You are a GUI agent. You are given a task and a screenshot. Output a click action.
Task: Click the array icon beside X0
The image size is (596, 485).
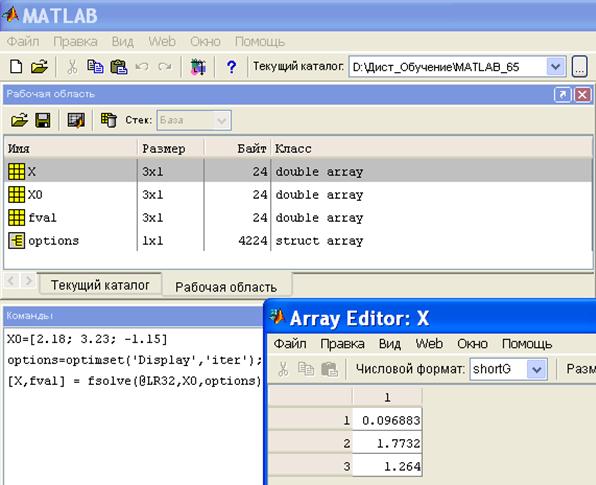pyautogui.click(x=16, y=195)
